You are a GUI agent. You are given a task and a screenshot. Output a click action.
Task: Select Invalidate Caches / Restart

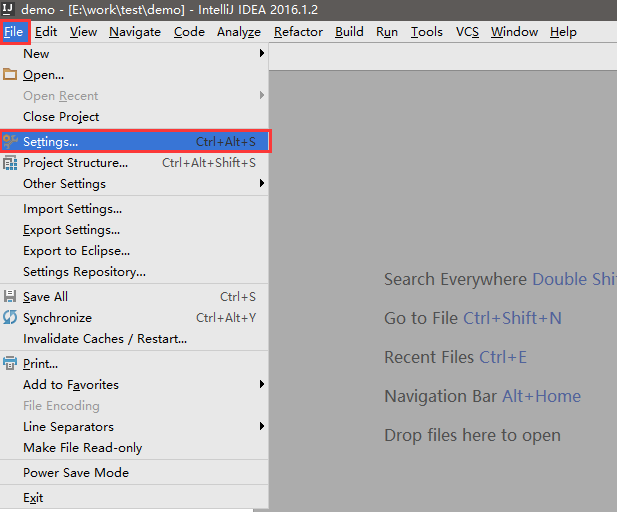(104, 339)
